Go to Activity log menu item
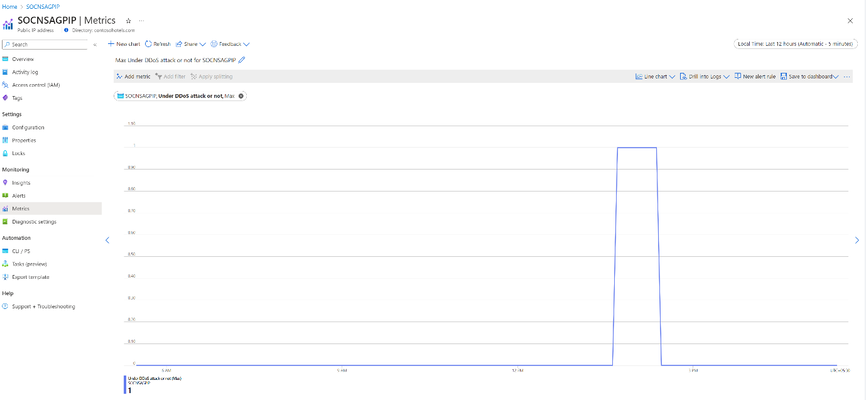Image resolution: width=866 pixels, height=400 pixels. click(x=25, y=72)
